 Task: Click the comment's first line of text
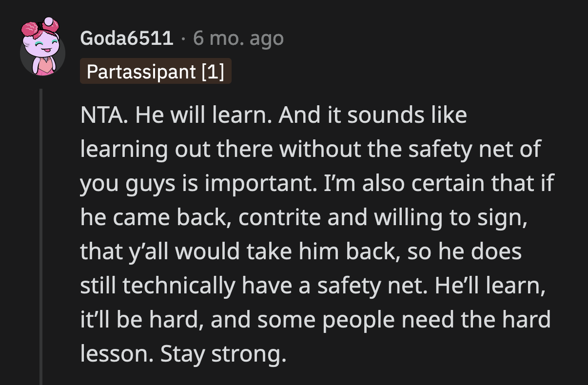(273, 115)
